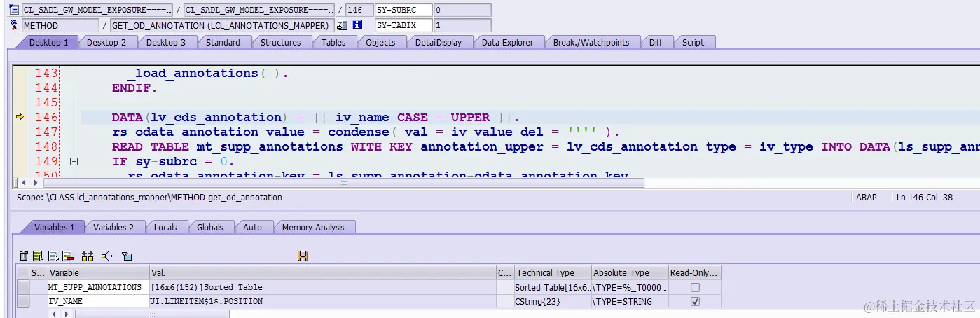The width and height of the screenshot is (980, 318).
Task: Click the Absolute Type column header
Action: pyautogui.click(x=629, y=272)
